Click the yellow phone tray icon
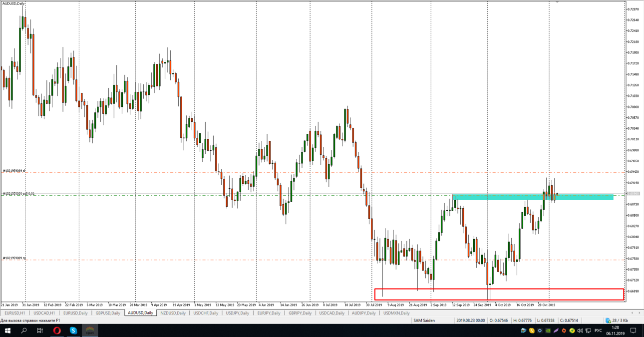 532,331
